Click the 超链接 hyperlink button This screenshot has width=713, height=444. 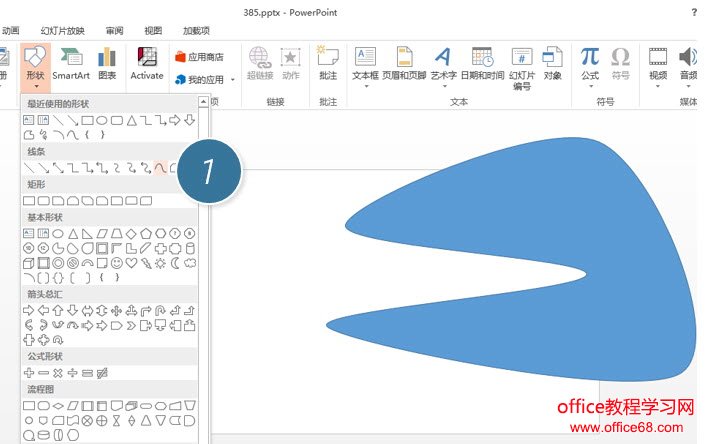pos(260,64)
